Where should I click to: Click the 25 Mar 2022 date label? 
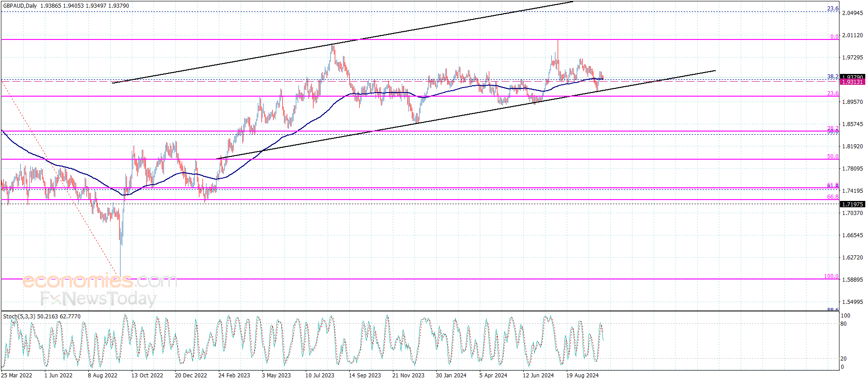coord(17,375)
